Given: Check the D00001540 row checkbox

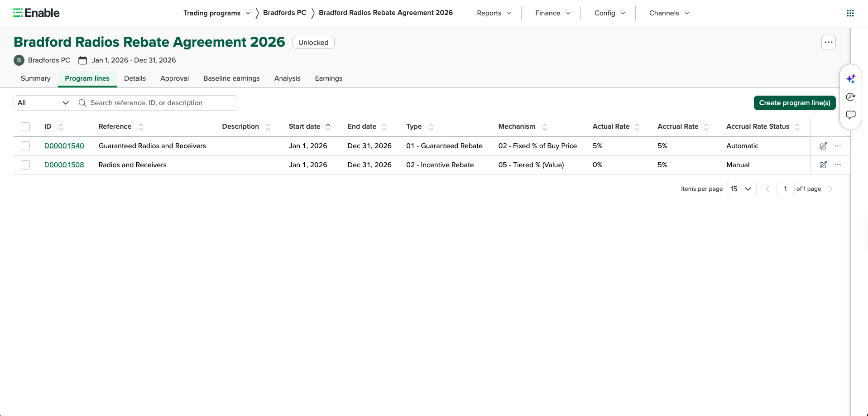Looking at the screenshot, I should (25, 146).
